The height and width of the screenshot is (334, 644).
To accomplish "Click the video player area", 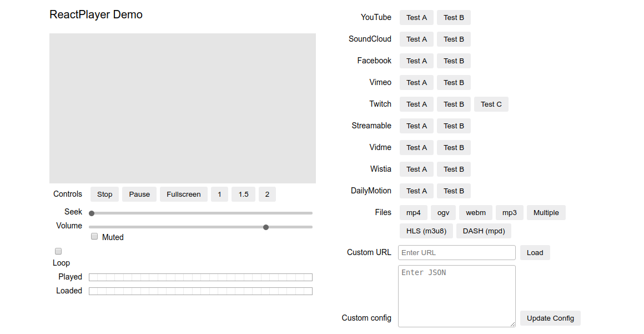I will [x=182, y=108].
